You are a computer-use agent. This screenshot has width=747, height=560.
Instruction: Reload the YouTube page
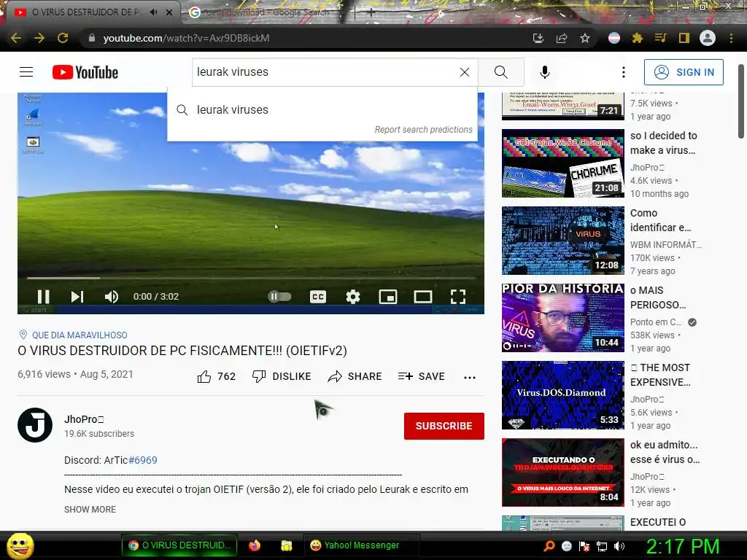coord(63,38)
